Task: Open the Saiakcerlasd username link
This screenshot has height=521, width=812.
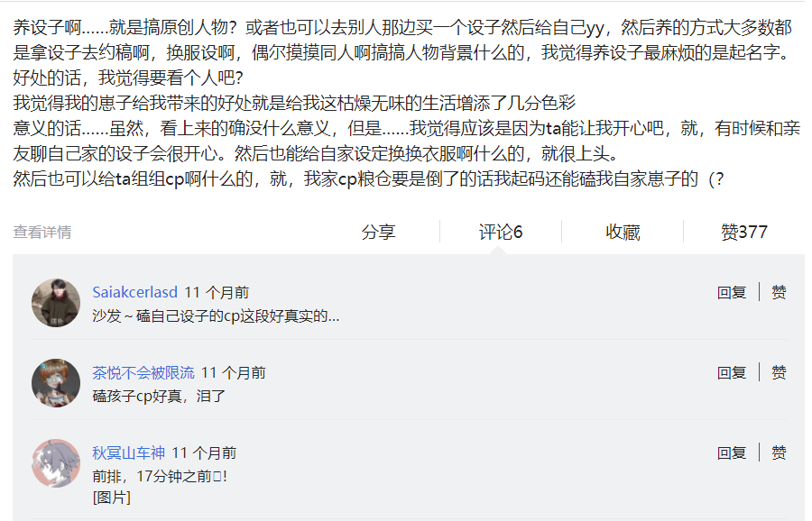Action: (x=135, y=292)
